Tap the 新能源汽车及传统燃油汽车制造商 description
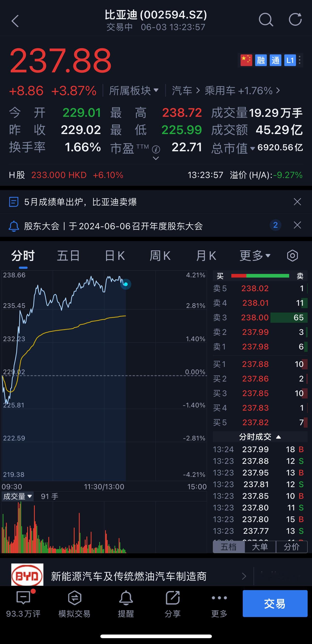Screen dimensions: 312x644 click(x=129, y=576)
